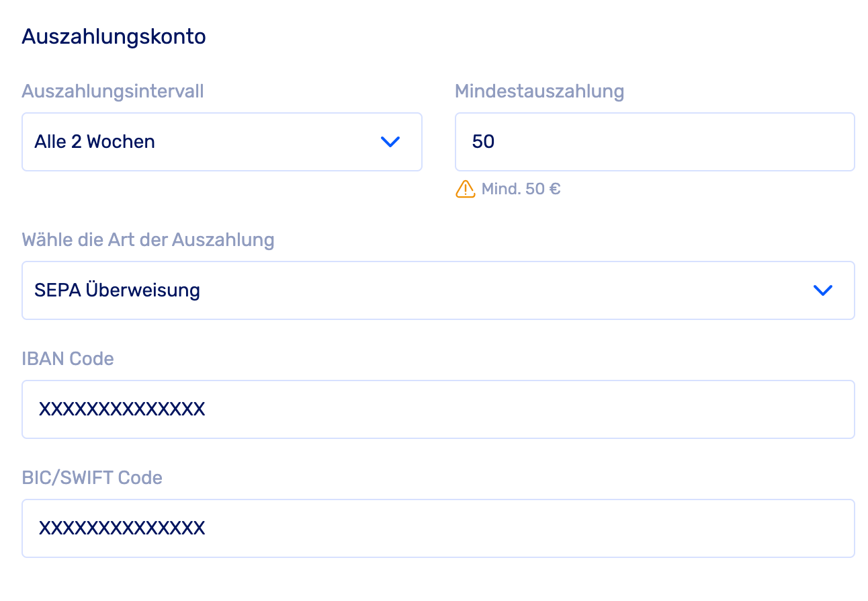Click the value 50 in Mindestauszahlung
The image size is (868, 601).
(x=483, y=142)
